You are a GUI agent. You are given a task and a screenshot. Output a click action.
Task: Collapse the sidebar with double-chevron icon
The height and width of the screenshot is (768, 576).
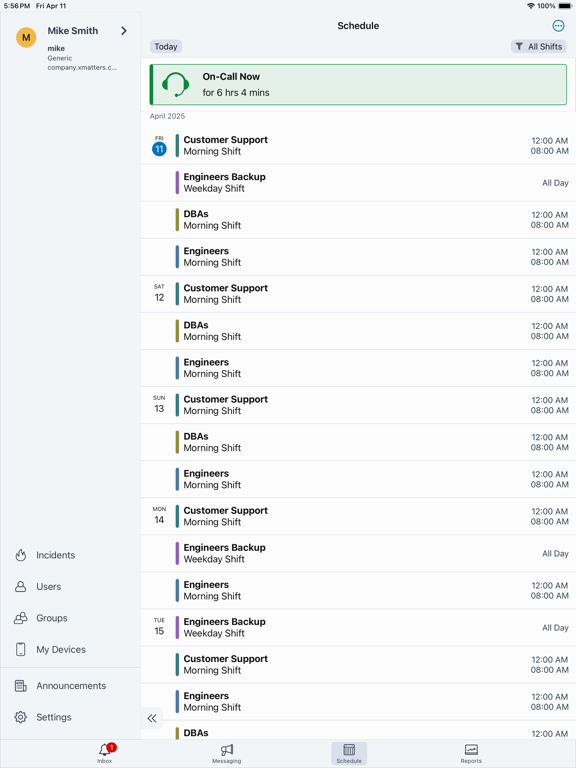[x=152, y=718]
